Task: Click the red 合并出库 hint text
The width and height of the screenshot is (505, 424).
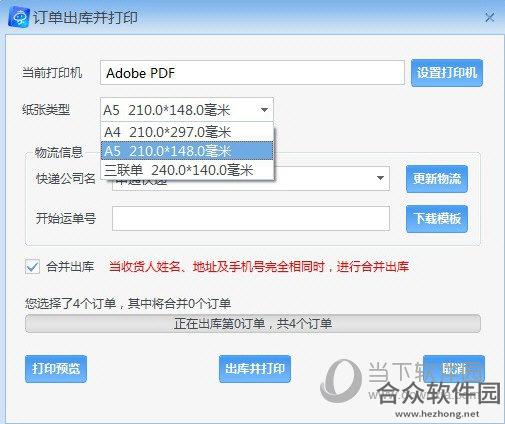Action: 259,267
